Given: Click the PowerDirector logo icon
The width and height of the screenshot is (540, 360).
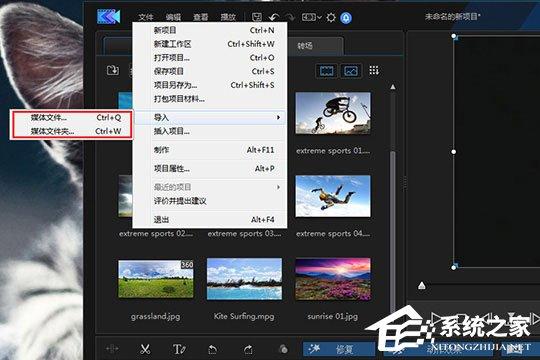Looking at the screenshot, I should 108,16.
